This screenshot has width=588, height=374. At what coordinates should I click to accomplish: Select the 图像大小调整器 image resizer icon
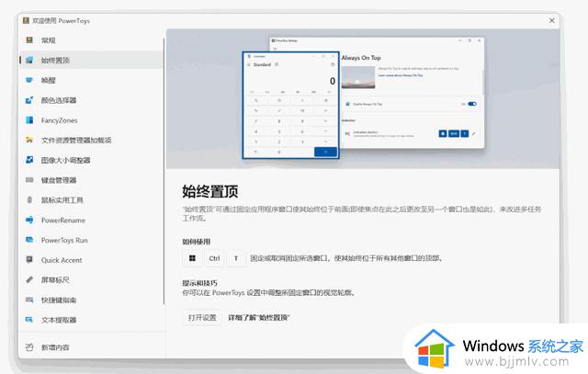(x=29, y=160)
